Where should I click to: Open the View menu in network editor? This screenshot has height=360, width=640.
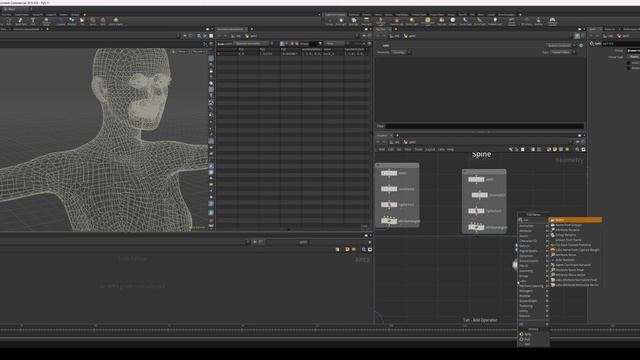(x=408, y=150)
